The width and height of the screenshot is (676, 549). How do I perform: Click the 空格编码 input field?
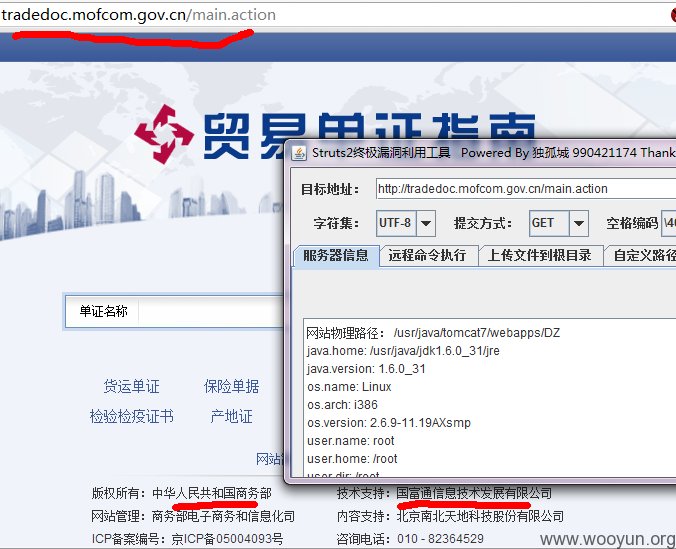[x=669, y=223]
